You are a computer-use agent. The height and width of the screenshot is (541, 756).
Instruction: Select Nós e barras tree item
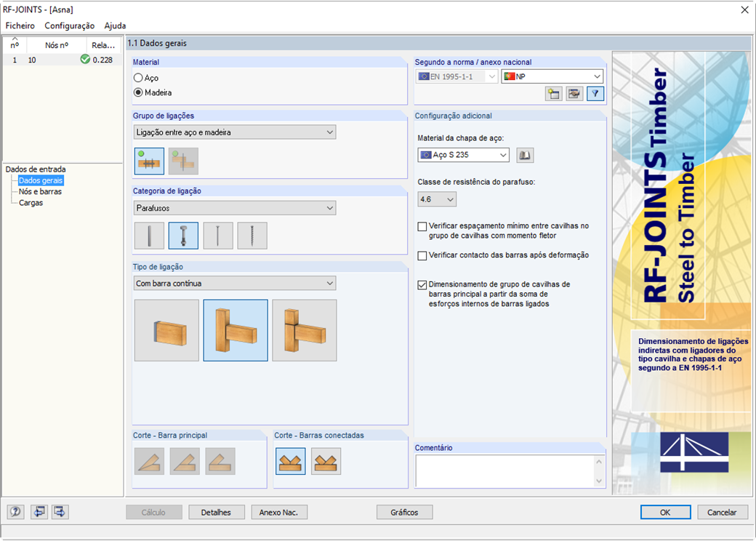click(x=40, y=191)
